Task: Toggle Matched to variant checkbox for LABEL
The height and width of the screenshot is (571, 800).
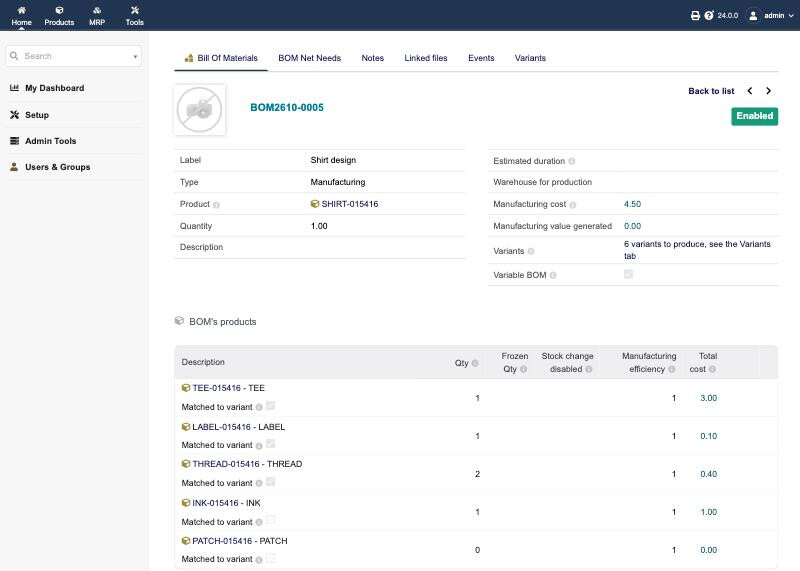Action: click(270, 444)
